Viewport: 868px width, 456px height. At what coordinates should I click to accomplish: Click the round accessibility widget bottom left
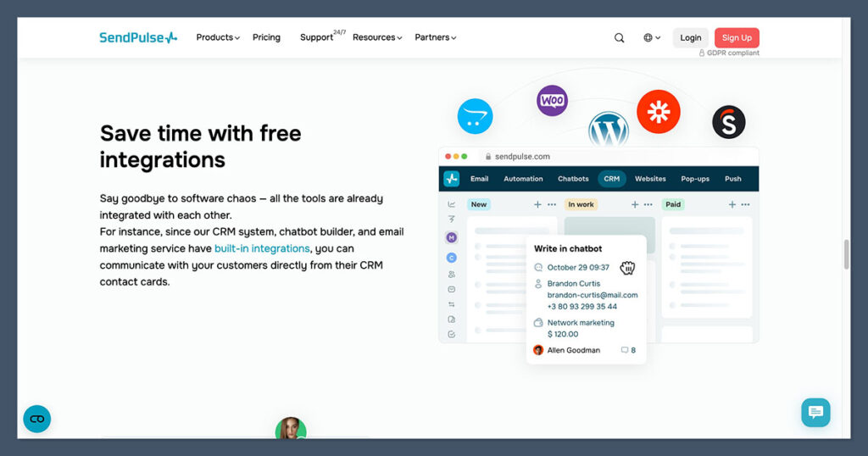[x=37, y=419]
